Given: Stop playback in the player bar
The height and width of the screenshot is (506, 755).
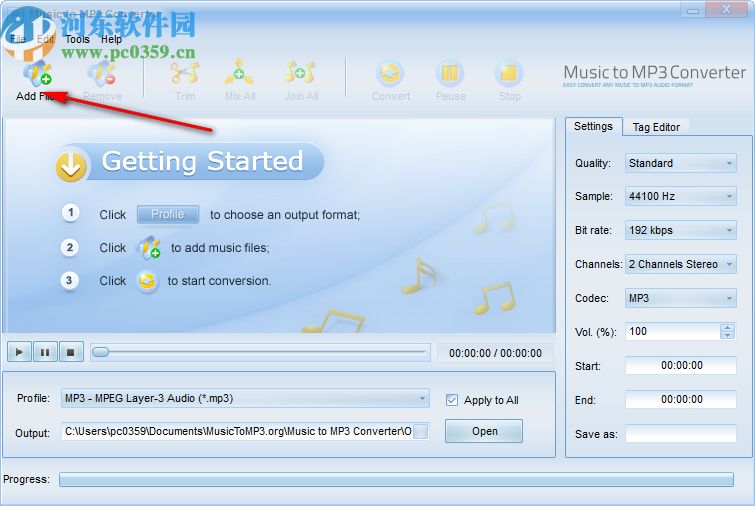Looking at the screenshot, I should click(71, 352).
